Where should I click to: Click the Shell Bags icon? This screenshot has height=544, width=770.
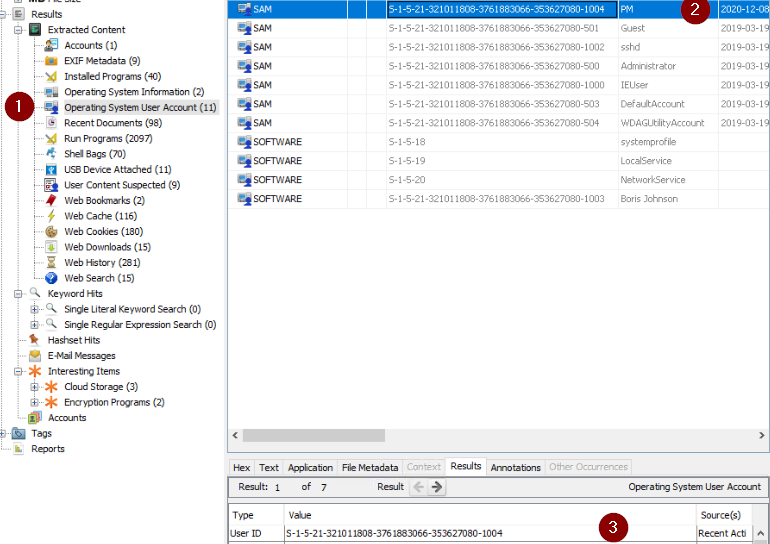point(51,154)
